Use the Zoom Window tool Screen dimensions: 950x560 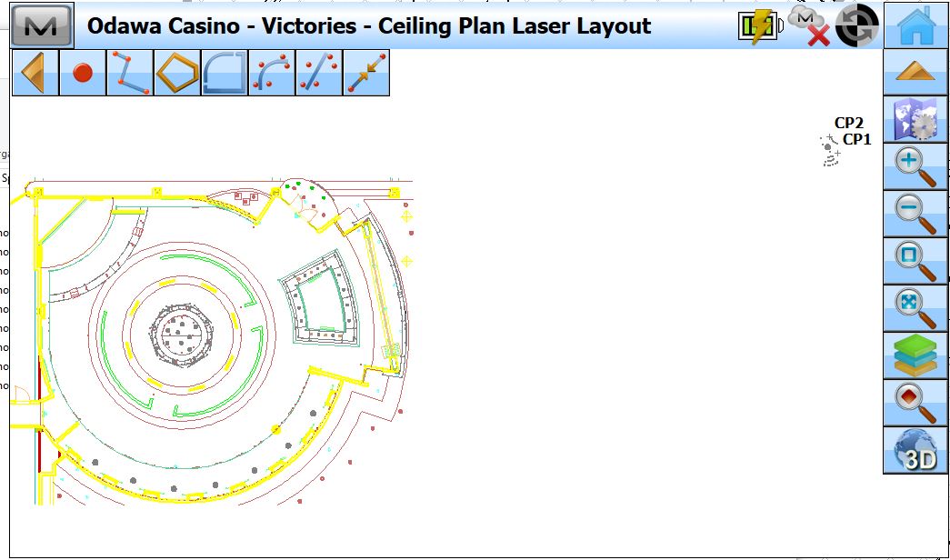914,262
